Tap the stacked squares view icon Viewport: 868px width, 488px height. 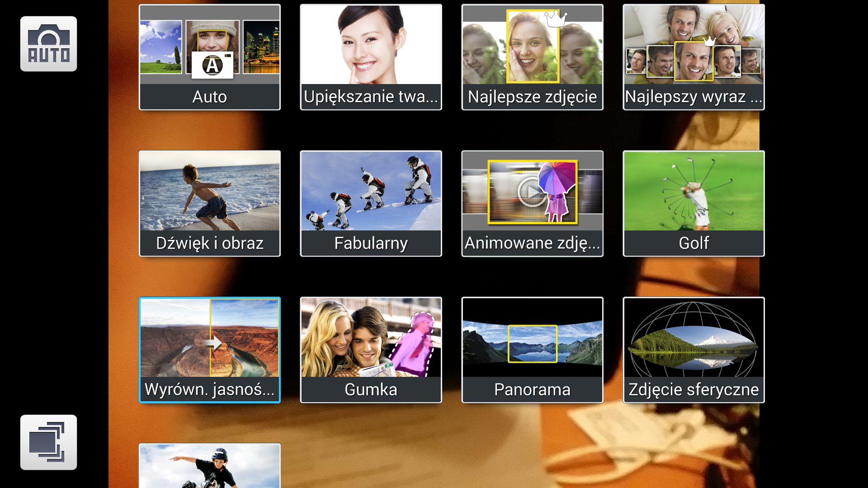tap(48, 442)
